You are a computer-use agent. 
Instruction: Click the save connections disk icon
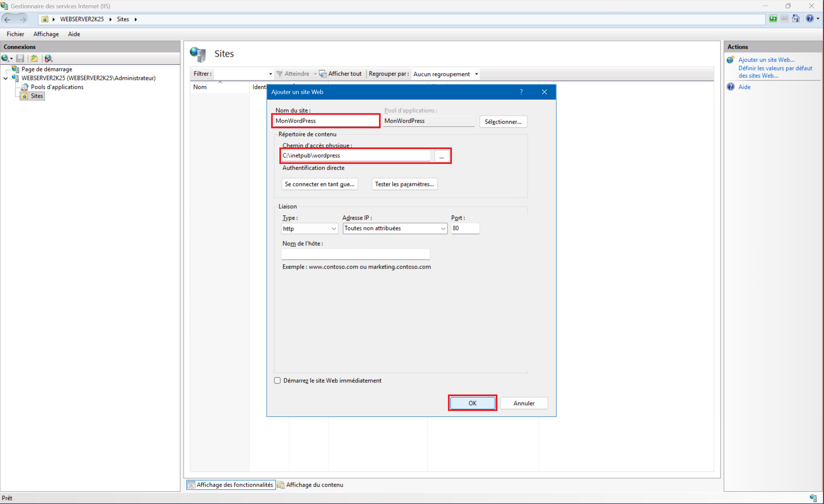[x=20, y=58]
